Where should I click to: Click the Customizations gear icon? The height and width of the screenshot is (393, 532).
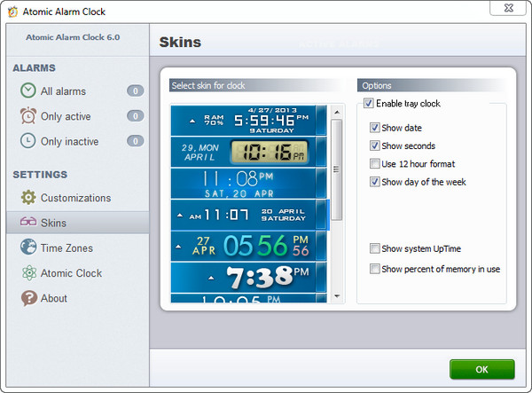pos(28,198)
